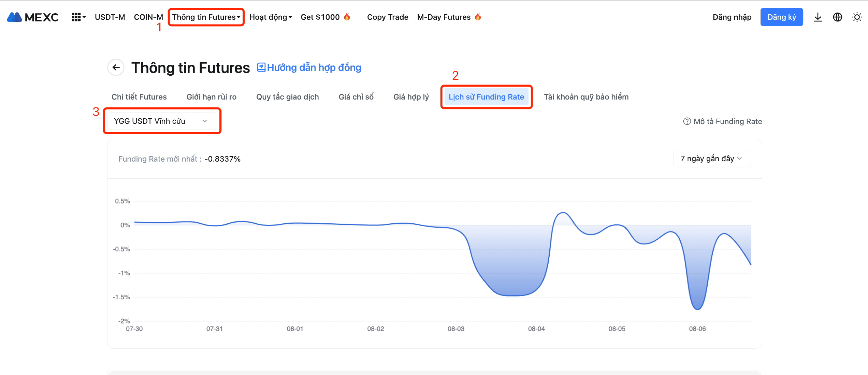Click the MEXC logo
868x375 pixels.
pyautogui.click(x=33, y=17)
